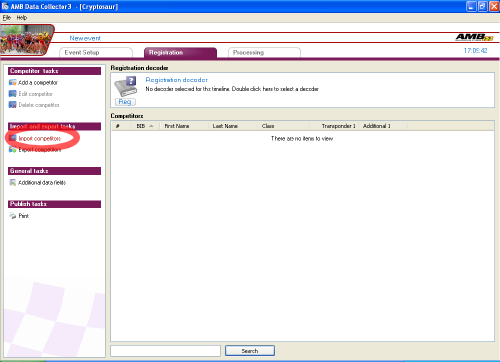Click the Class column header
The height and width of the screenshot is (362, 500).
click(x=284, y=126)
